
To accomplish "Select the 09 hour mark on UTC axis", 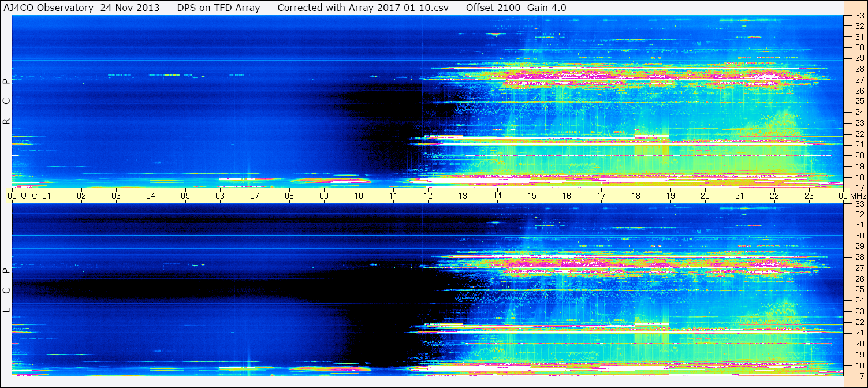I will coord(324,196).
